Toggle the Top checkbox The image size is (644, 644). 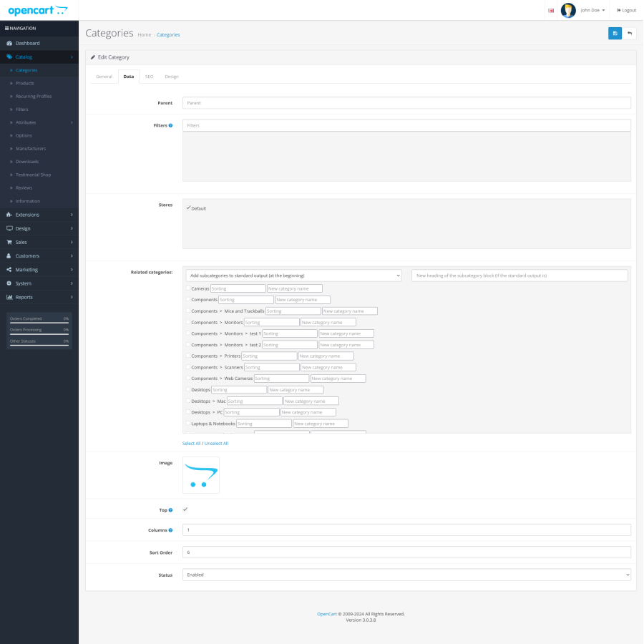pyautogui.click(x=185, y=509)
